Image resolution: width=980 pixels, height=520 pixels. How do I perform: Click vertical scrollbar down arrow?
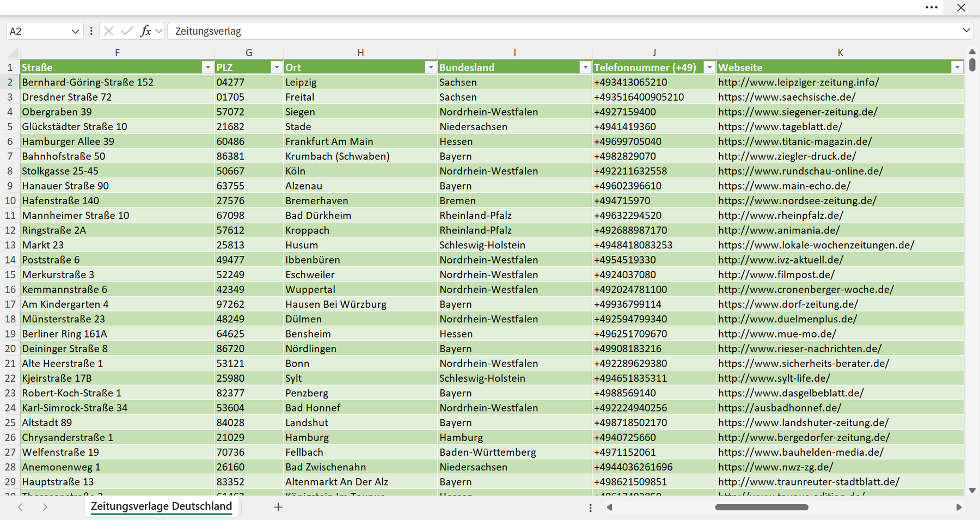972,491
